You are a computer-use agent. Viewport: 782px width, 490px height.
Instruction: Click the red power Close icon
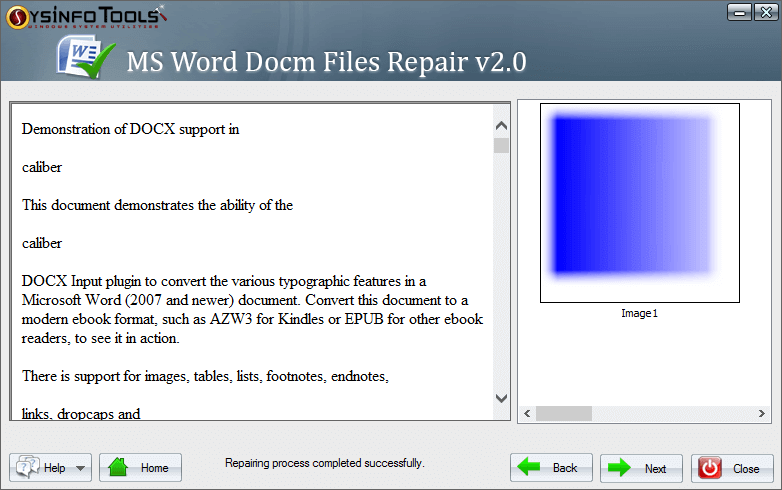pyautogui.click(x=709, y=468)
